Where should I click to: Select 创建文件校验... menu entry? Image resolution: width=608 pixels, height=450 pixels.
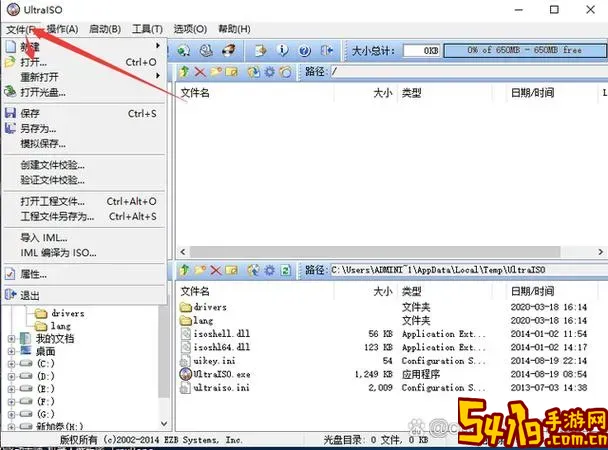[84, 165]
